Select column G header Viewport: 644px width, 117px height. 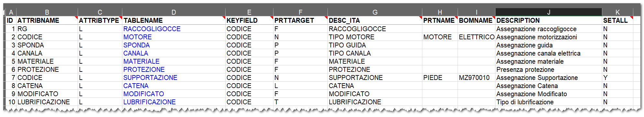click(375, 12)
